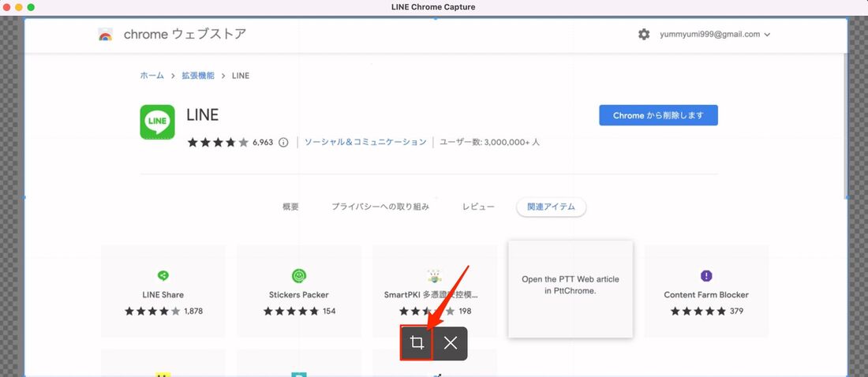Select the 関連アイテム tab

551,207
